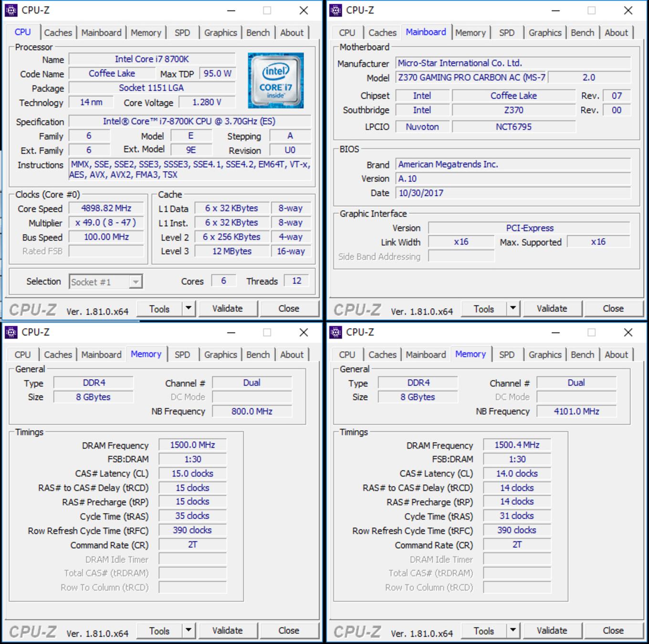Image resolution: width=649 pixels, height=644 pixels.
Task: Click Validate in bottom-right Memory window
Action: (x=552, y=631)
